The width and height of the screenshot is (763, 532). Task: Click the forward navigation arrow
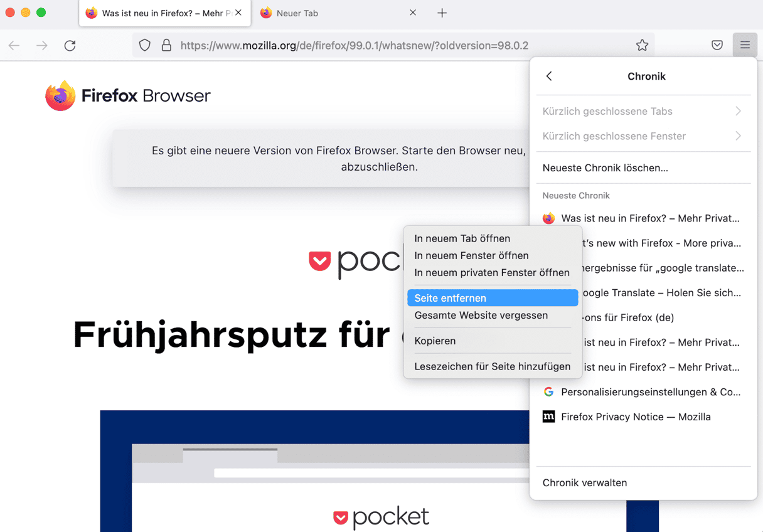(42, 45)
